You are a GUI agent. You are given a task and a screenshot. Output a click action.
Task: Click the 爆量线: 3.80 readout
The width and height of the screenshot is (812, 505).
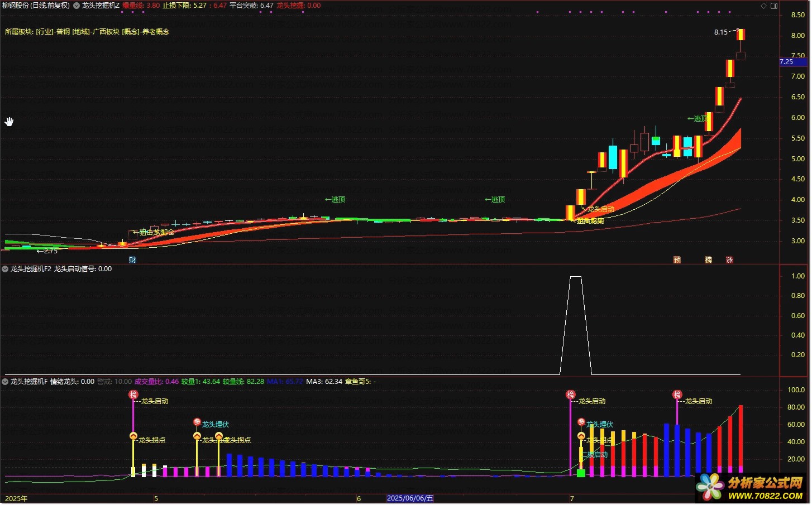[141, 6]
